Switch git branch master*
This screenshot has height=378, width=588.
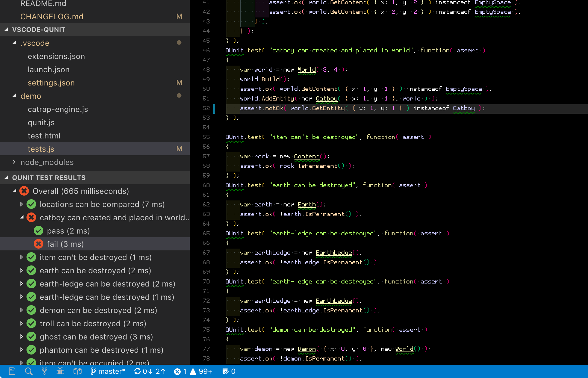(108, 371)
